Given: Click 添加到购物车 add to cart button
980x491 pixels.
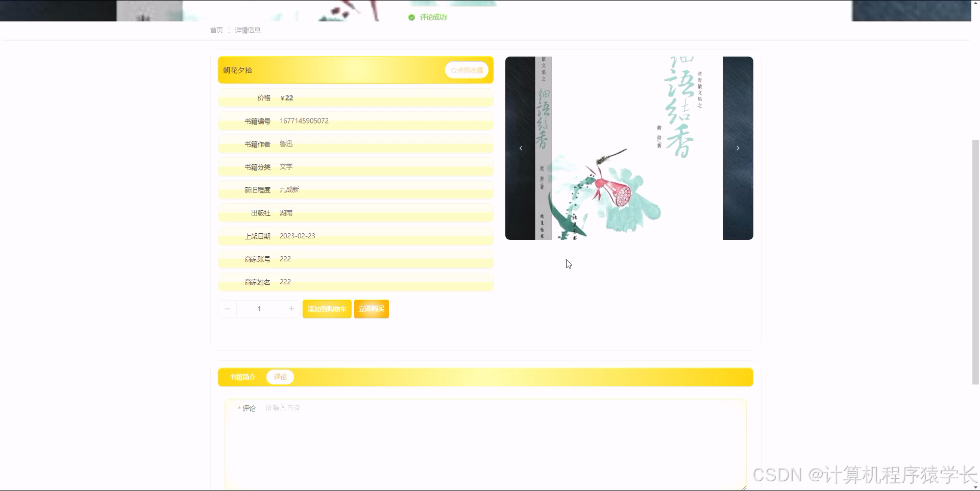Looking at the screenshot, I should click(x=327, y=309).
